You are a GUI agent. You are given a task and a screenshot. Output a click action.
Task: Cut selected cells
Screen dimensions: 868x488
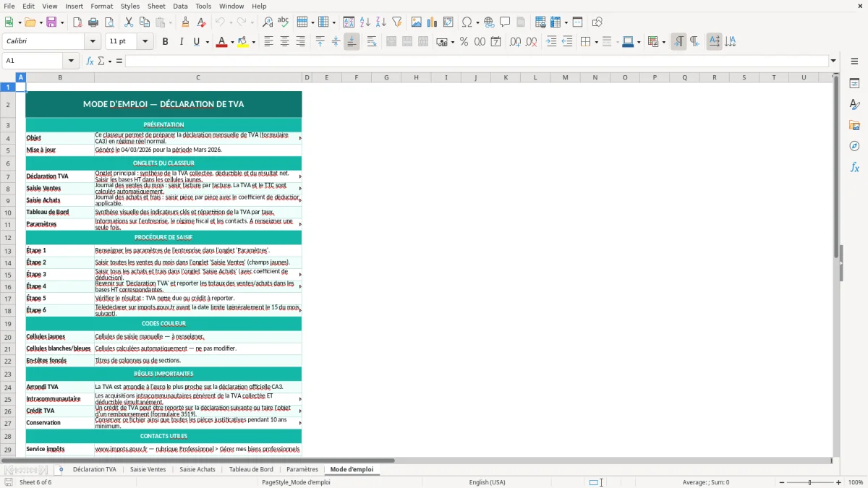pyautogui.click(x=129, y=22)
